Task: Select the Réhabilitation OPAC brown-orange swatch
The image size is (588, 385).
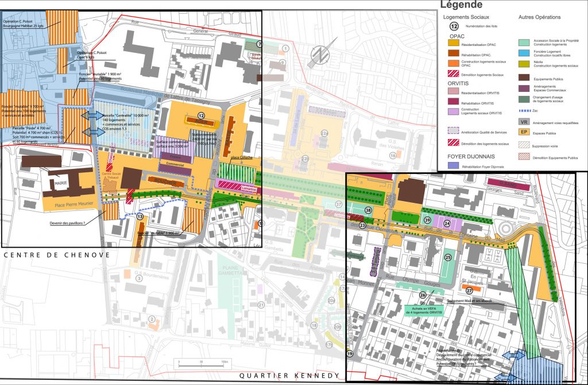Action: coord(454,53)
